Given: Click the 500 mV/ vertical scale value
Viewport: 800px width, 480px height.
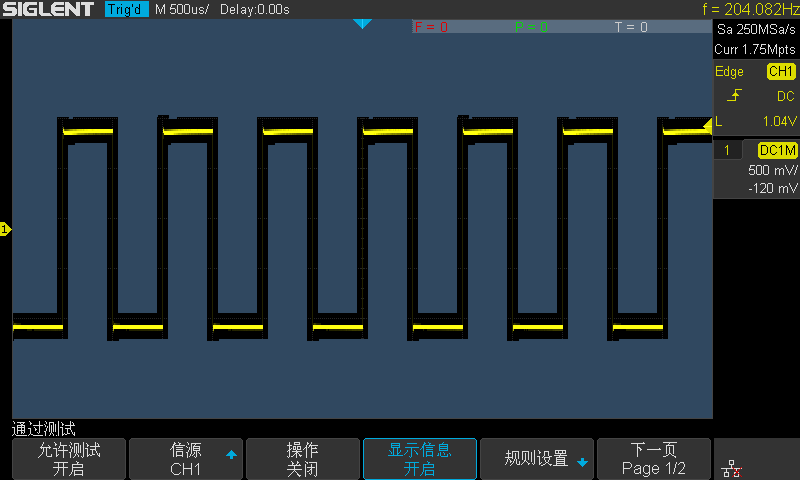Looking at the screenshot, I should [x=772, y=170].
